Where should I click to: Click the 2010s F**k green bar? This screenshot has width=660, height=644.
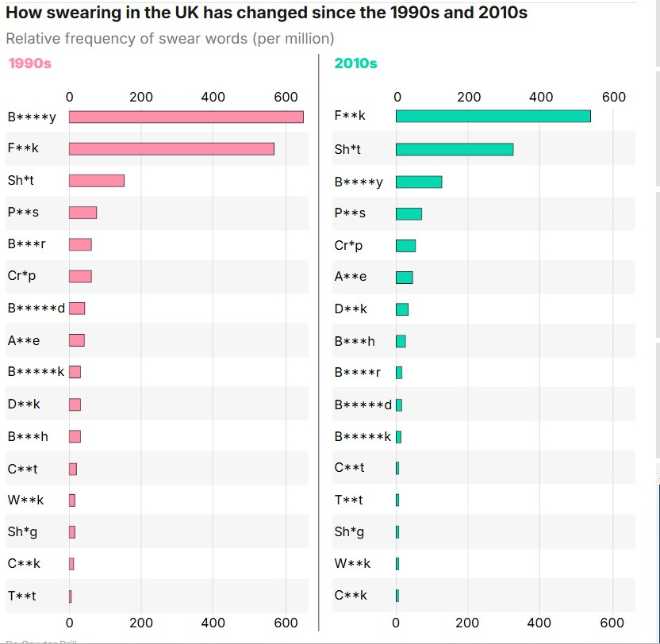click(x=493, y=116)
